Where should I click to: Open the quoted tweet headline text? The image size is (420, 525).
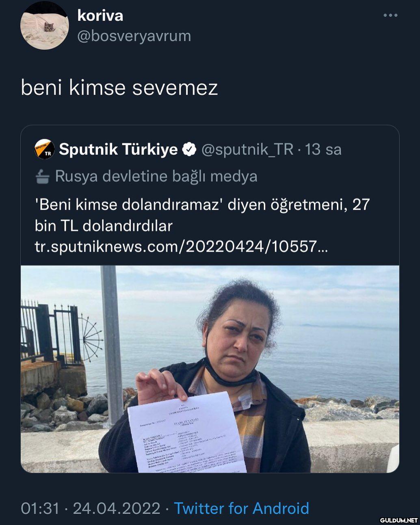coord(202,215)
